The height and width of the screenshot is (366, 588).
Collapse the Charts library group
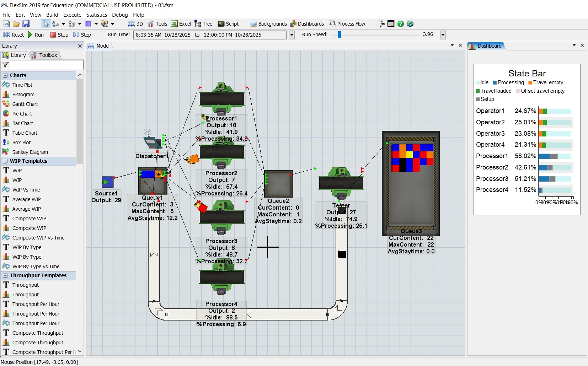(x=5, y=75)
